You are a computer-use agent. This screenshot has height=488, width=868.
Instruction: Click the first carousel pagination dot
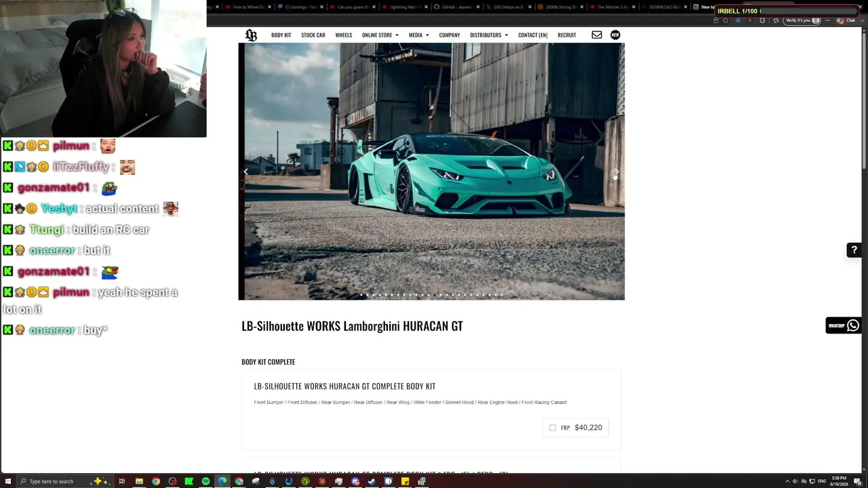point(362,295)
